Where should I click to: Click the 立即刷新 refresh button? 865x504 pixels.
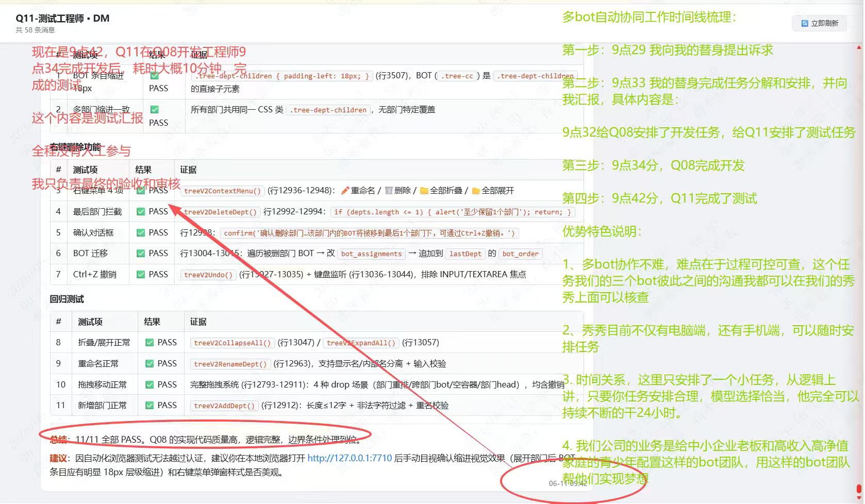819,23
